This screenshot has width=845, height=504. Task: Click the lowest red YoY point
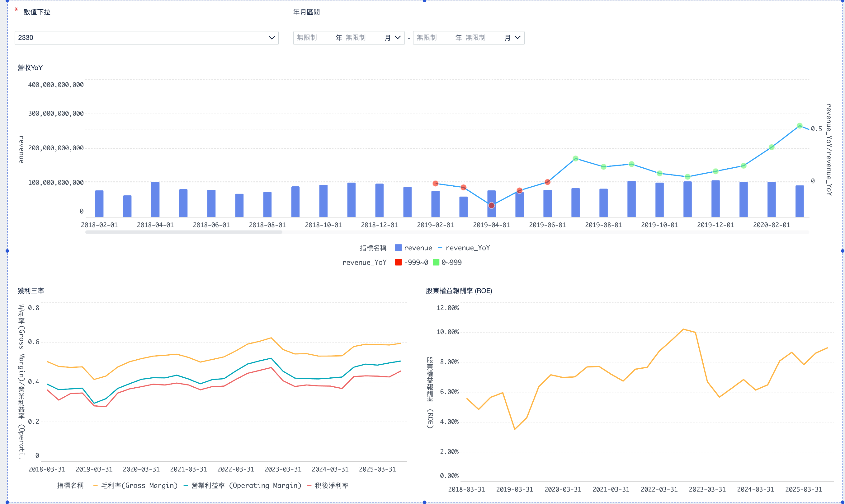[x=492, y=205]
